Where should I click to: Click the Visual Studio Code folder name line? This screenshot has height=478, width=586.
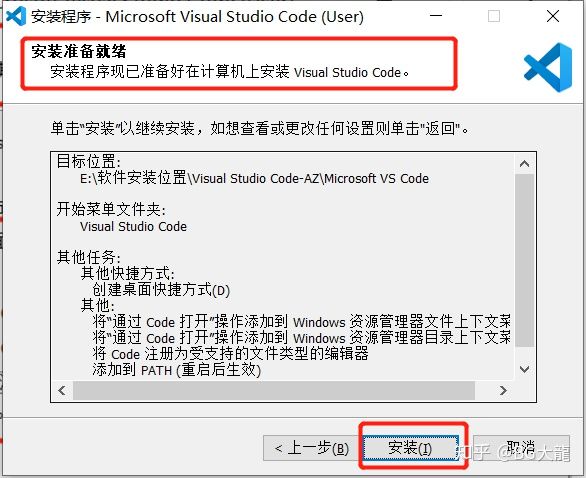pyautogui.click(x=133, y=226)
